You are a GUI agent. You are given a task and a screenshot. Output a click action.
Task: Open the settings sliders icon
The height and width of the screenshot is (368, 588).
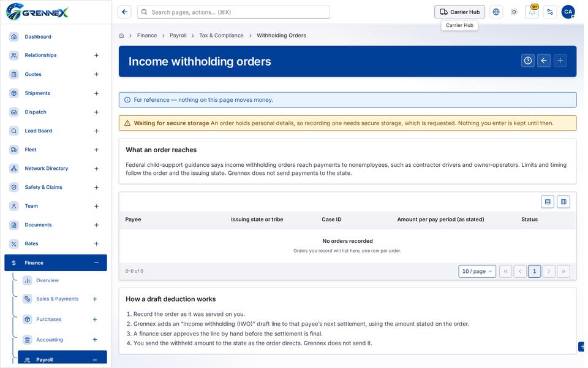click(550, 12)
